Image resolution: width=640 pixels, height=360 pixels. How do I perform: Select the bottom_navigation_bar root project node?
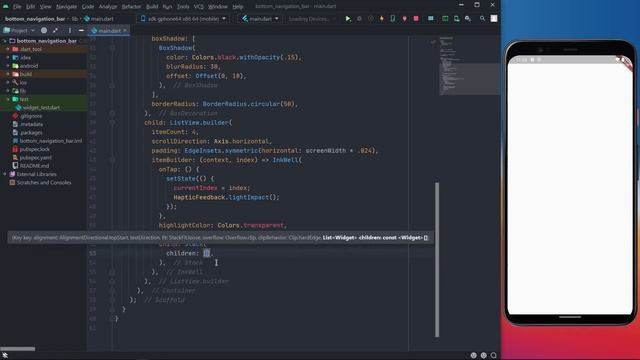47,41
